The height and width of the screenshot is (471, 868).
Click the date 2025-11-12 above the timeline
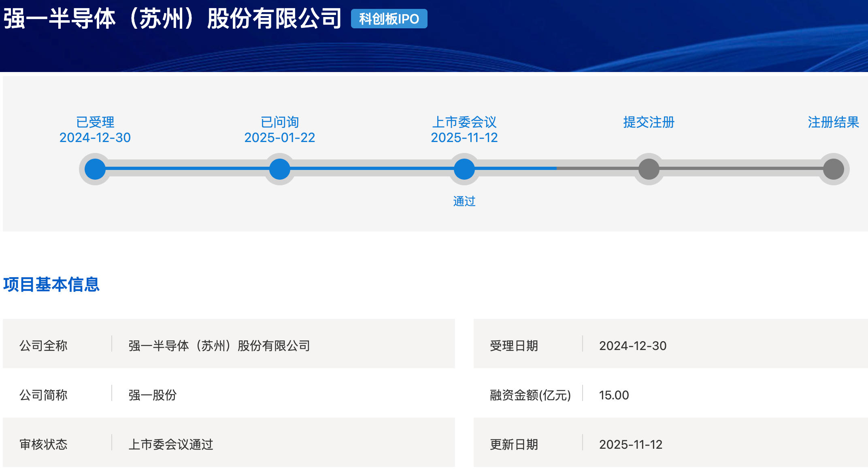(x=464, y=138)
